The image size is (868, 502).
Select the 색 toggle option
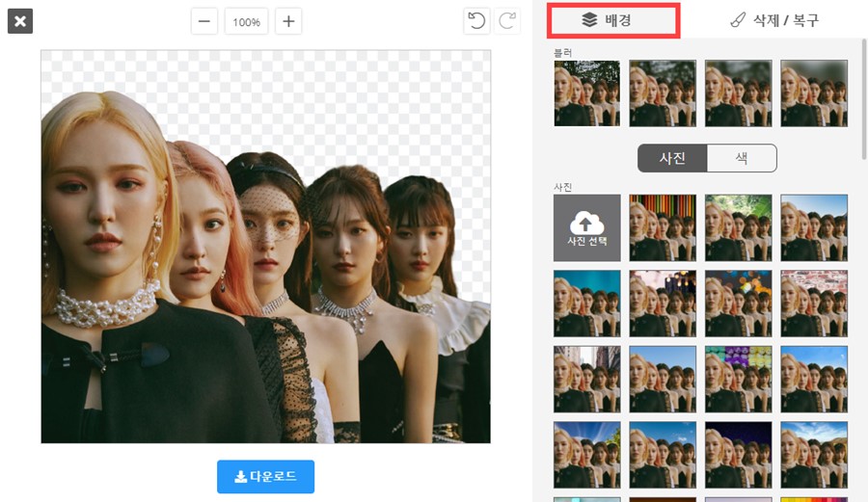point(742,158)
